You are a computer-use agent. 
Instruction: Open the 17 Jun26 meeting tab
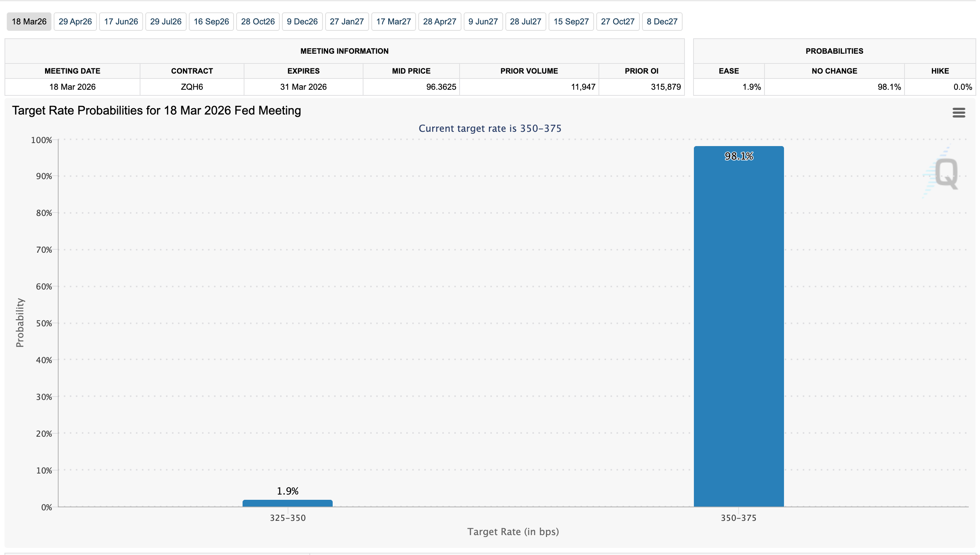coord(121,22)
